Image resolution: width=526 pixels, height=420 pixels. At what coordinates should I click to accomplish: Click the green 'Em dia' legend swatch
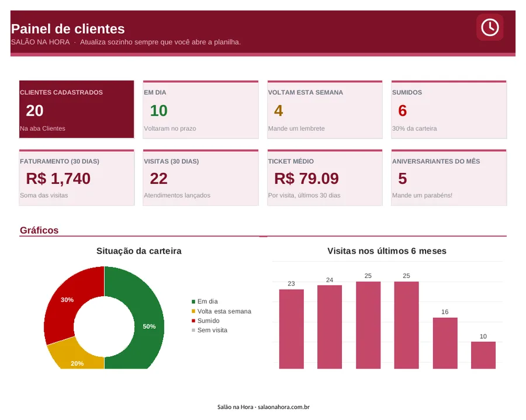193,301
